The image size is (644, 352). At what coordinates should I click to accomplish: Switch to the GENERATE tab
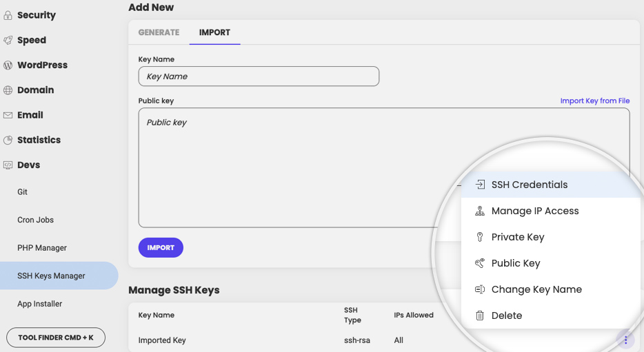point(159,32)
